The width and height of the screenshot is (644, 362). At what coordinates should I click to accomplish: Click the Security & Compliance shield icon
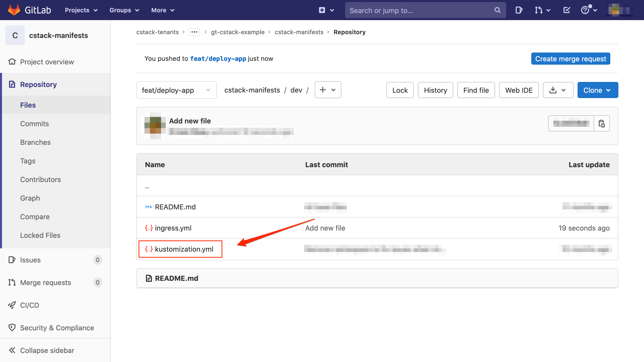(12, 328)
